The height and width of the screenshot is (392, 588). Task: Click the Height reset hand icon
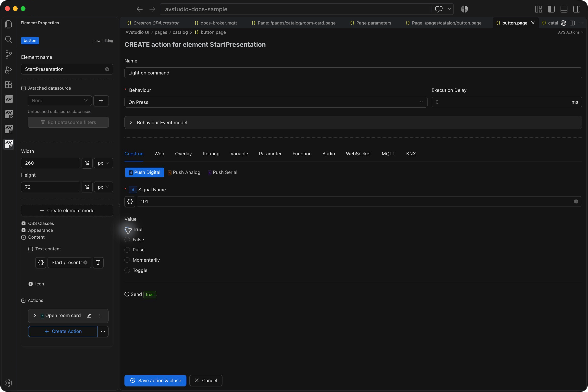pos(87,187)
